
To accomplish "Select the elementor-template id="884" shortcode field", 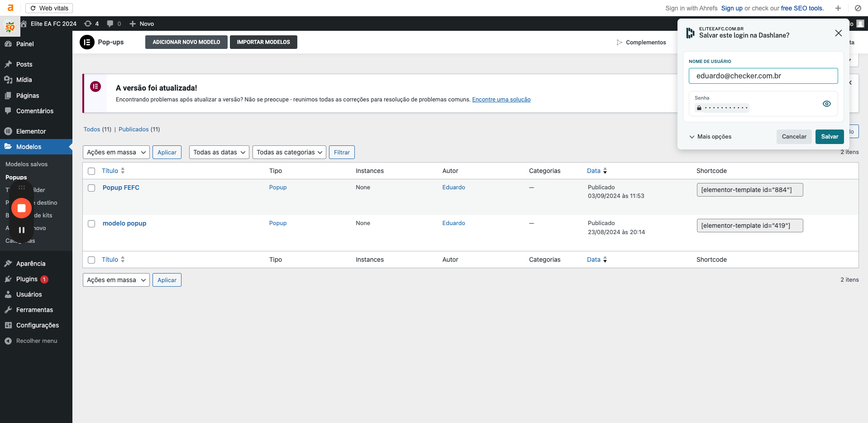I will [750, 190].
